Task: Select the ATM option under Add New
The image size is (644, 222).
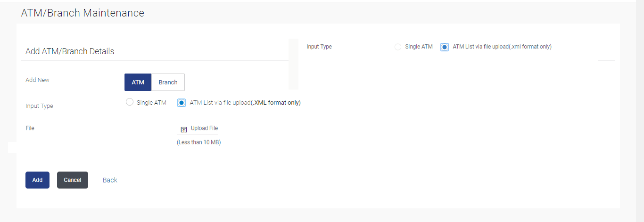Action: point(138,82)
